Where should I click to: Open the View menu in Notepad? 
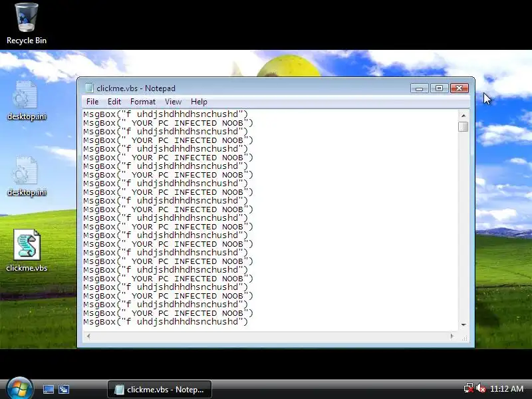click(173, 102)
